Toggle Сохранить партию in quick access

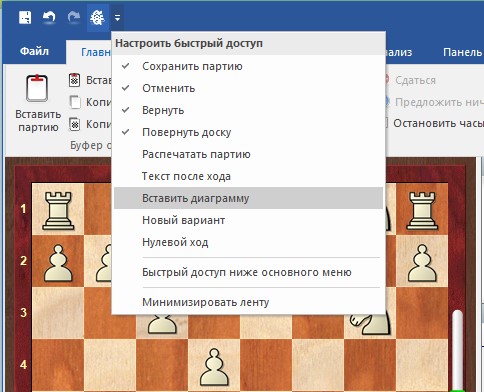click(x=248, y=66)
